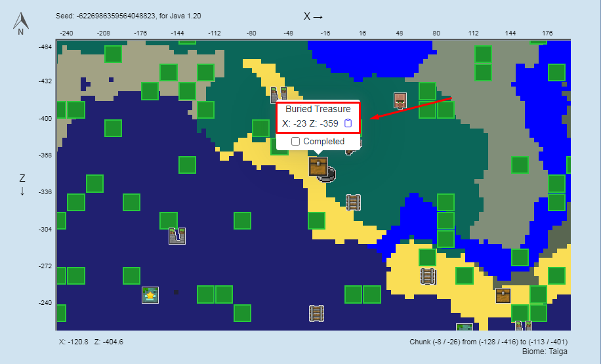This screenshot has height=364, width=601.
Task: Click slime chunk on beach below taiga mineshaft
Action: point(316,221)
